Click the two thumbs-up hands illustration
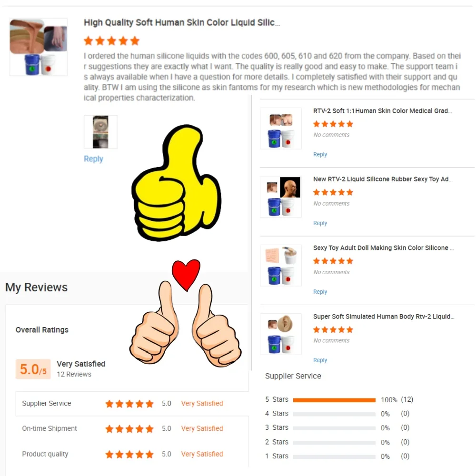The width and height of the screenshot is (476, 476). tap(185, 324)
